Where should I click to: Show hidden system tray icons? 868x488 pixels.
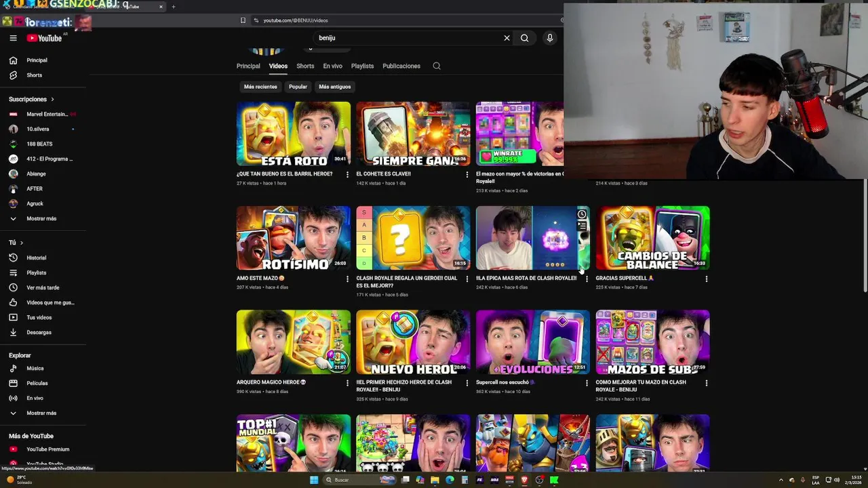pos(781,480)
